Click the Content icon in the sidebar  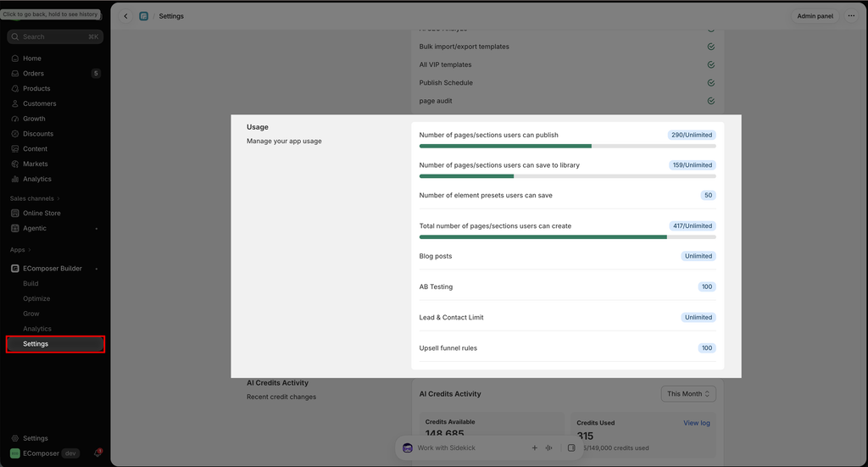pos(15,149)
